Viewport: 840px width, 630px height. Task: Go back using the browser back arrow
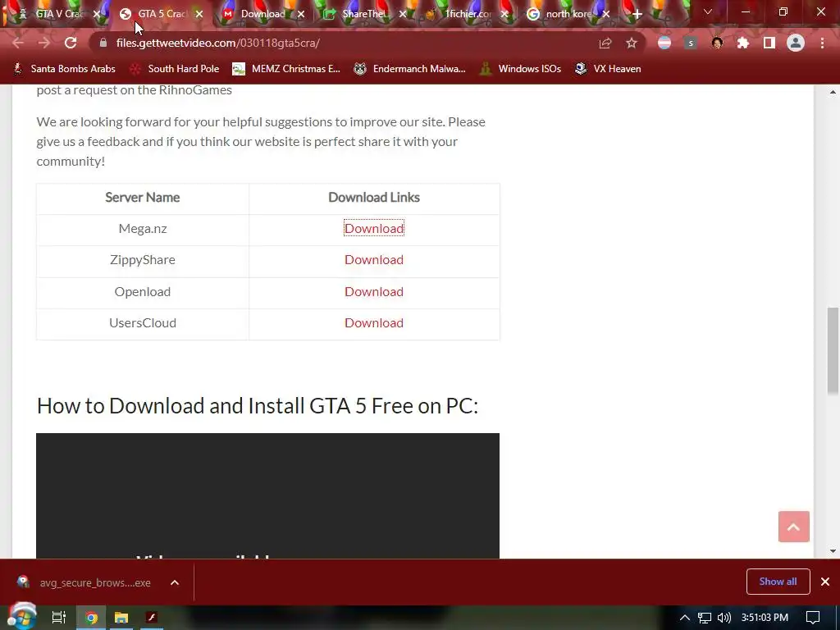point(18,43)
